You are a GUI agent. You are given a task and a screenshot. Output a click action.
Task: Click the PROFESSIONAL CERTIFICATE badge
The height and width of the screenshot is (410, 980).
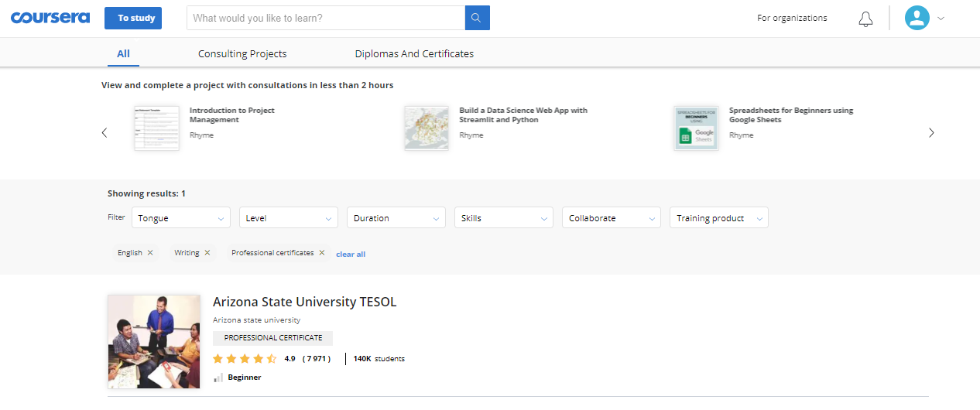click(273, 338)
